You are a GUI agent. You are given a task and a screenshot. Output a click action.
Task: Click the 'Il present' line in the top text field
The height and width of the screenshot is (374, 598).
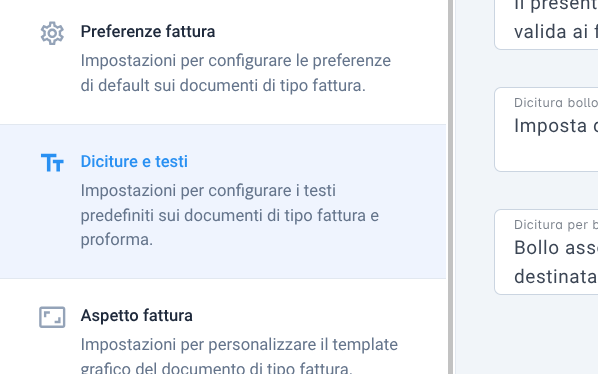click(x=556, y=5)
